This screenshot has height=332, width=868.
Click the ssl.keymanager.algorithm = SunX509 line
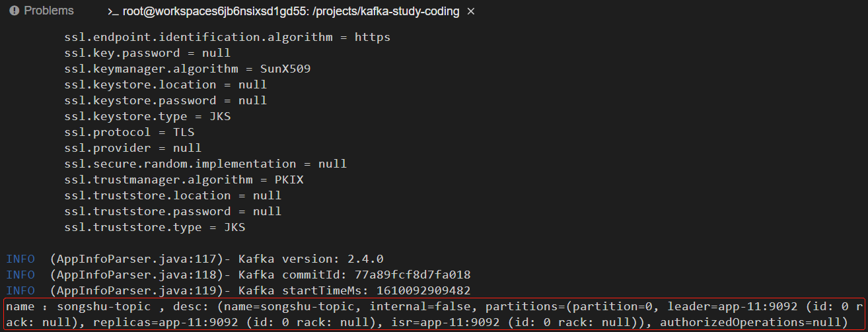188,69
